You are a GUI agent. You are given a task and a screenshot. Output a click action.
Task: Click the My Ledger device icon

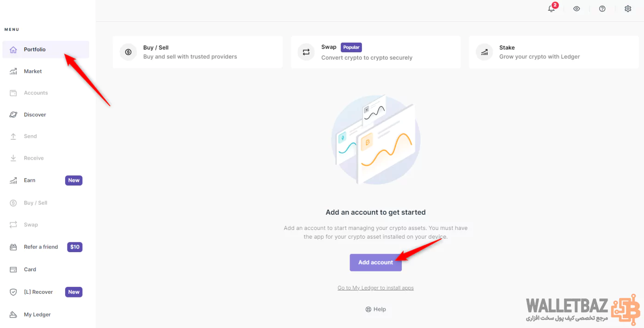tap(13, 315)
